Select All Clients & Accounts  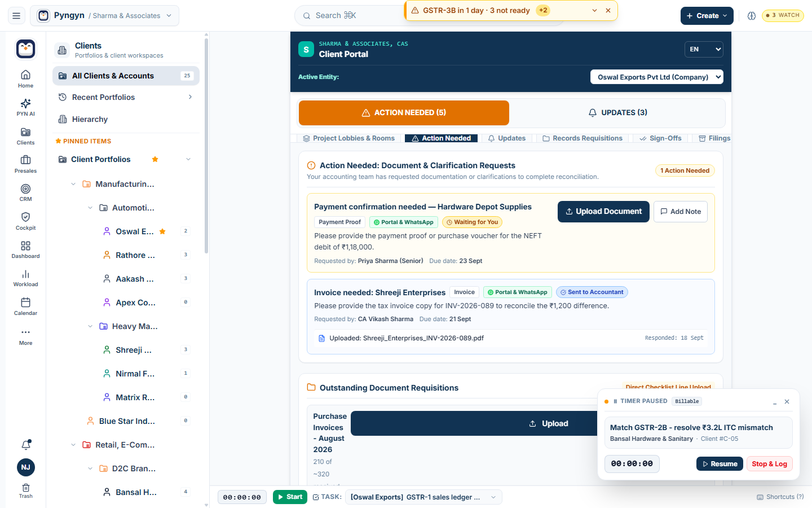(x=126, y=76)
